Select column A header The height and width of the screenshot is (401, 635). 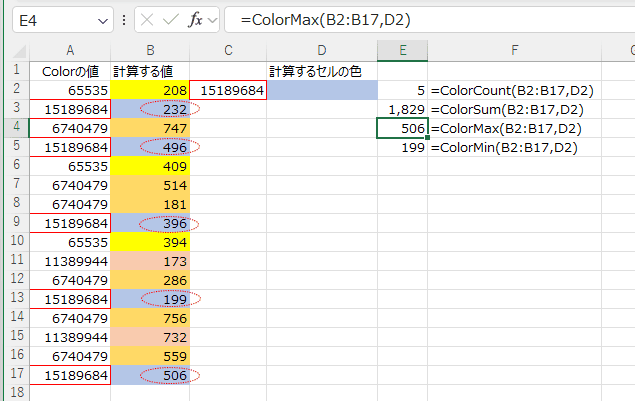pyautogui.click(x=70, y=51)
